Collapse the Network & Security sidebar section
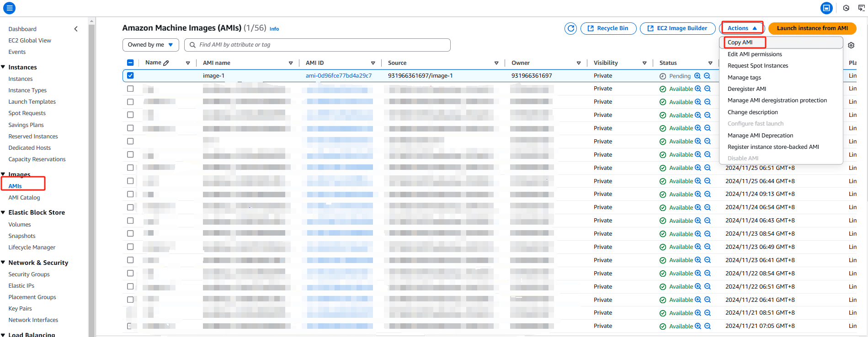 [x=3, y=263]
